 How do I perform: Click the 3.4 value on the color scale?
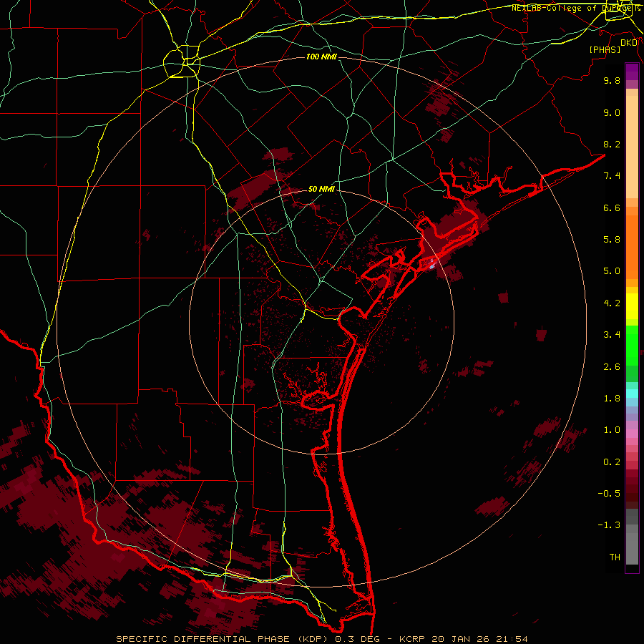(612, 335)
